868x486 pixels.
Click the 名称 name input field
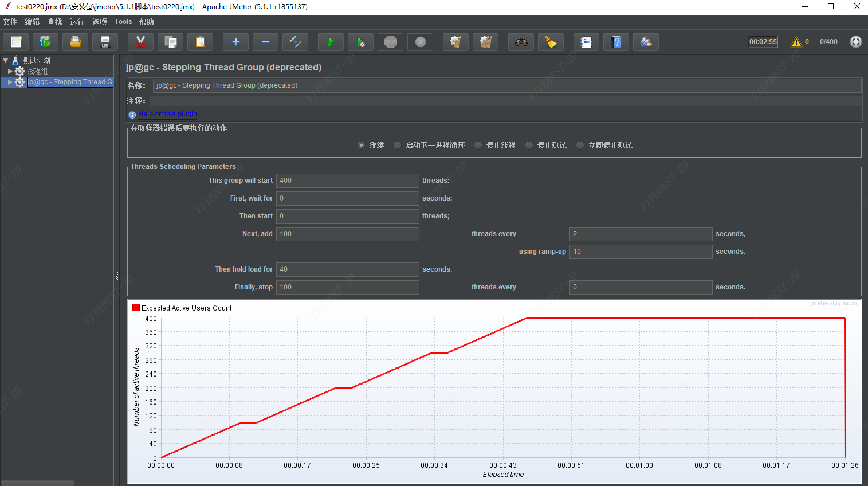click(507, 85)
